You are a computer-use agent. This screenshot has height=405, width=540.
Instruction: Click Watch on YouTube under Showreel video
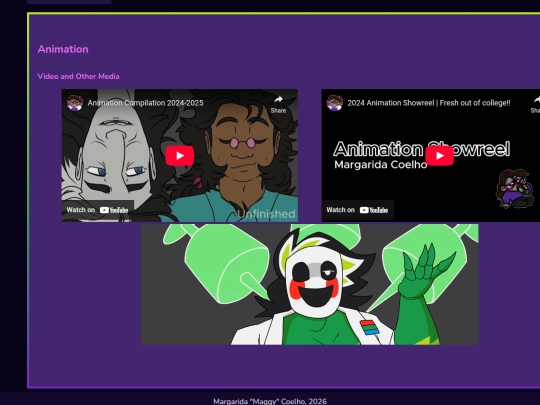[x=357, y=210]
